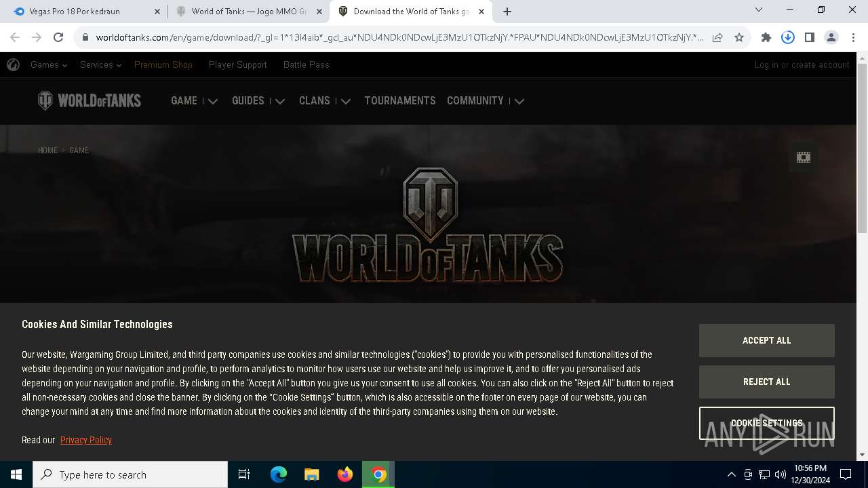Show hidden system tray icons
The width and height of the screenshot is (868, 488).
pos(731,474)
